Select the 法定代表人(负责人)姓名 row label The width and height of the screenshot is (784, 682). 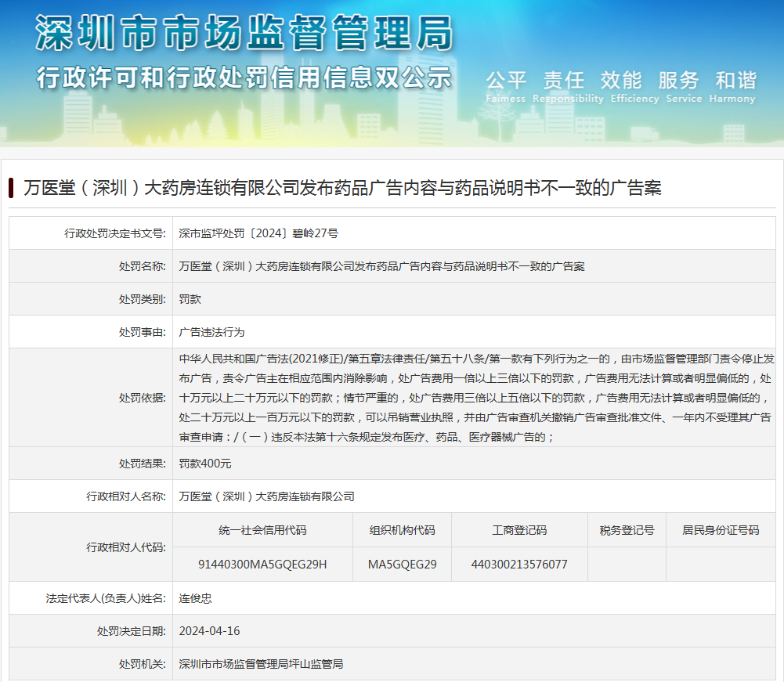pos(106,598)
